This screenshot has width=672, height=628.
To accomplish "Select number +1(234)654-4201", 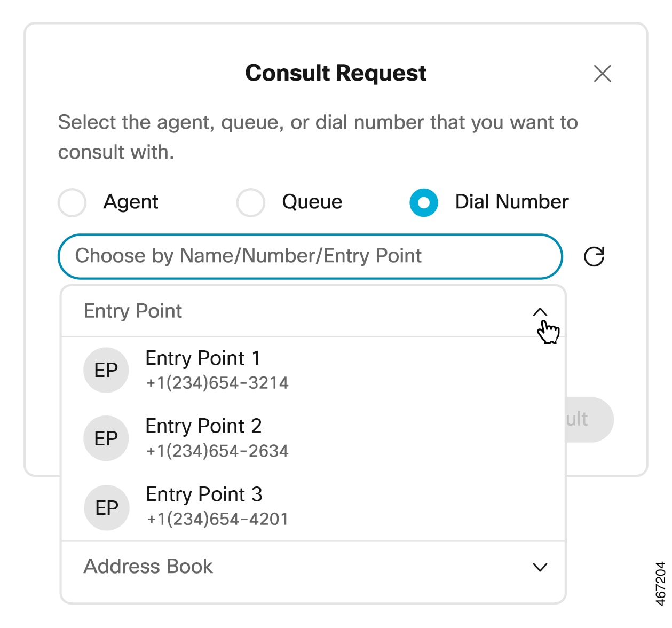I will coord(217,519).
